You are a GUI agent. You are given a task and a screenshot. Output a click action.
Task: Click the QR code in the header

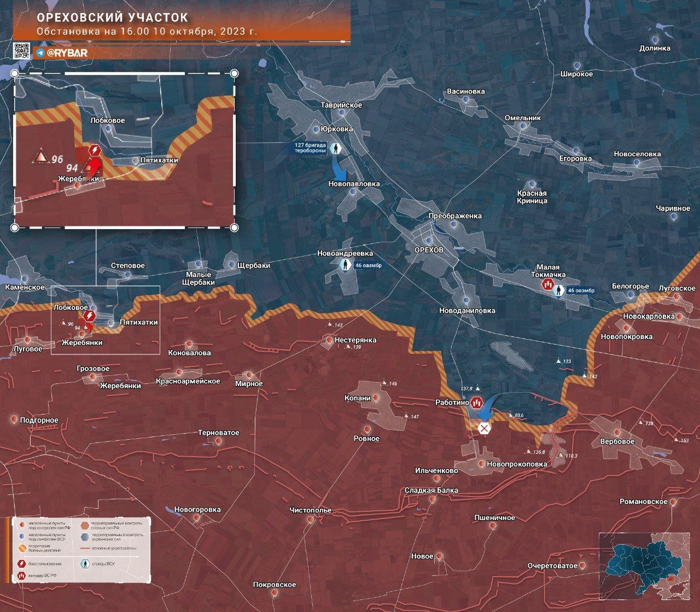21,51
